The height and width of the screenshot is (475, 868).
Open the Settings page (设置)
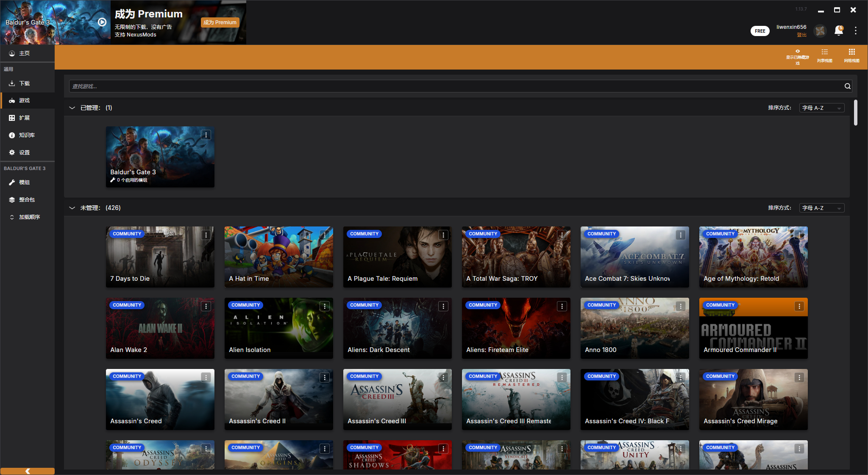[27, 153]
